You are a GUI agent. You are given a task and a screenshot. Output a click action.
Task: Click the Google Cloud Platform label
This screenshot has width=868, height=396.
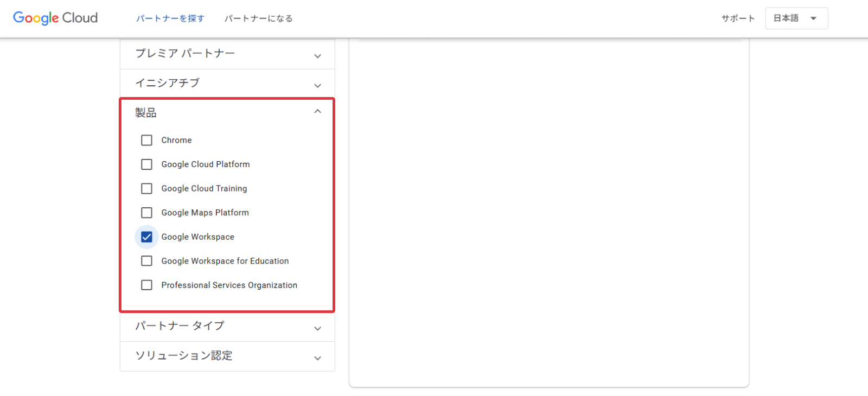206,164
